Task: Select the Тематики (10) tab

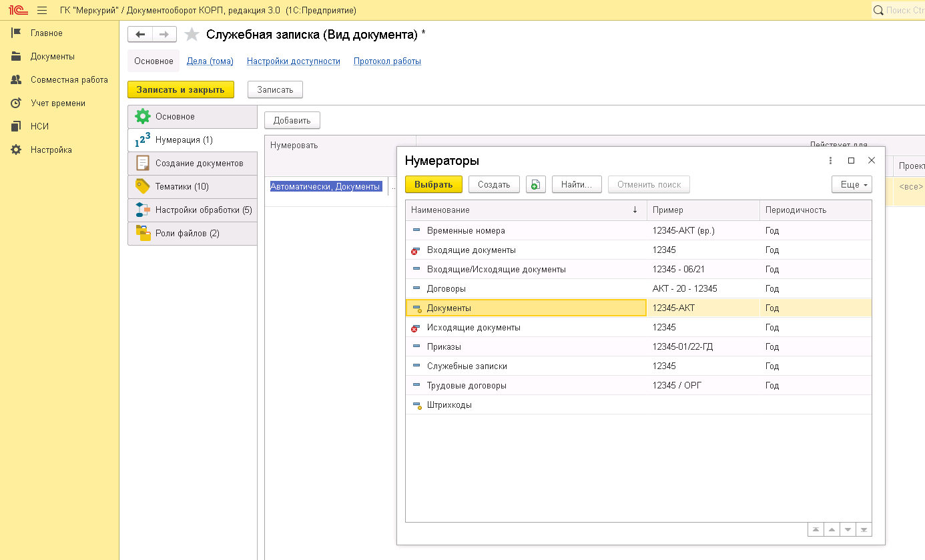Action: pos(192,187)
